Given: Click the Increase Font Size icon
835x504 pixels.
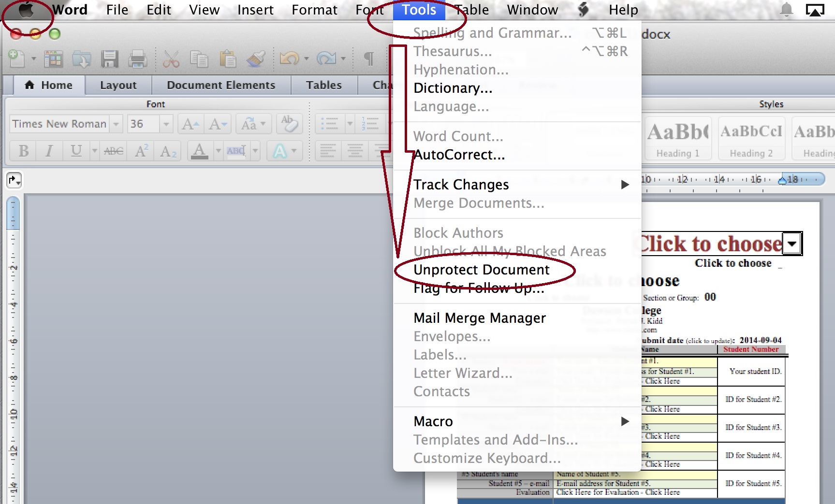Looking at the screenshot, I should pyautogui.click(x=190, y=124).
